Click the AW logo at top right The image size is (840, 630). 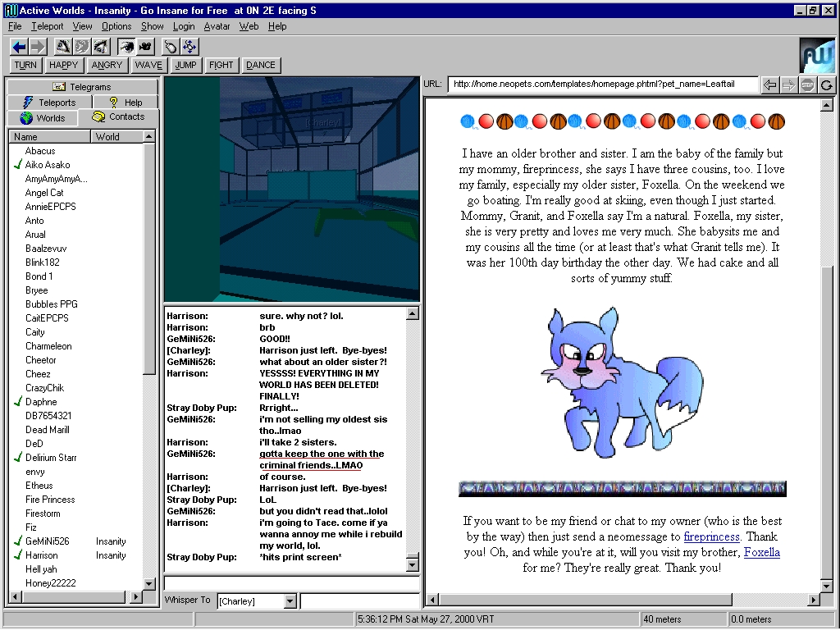click(817, 56)
